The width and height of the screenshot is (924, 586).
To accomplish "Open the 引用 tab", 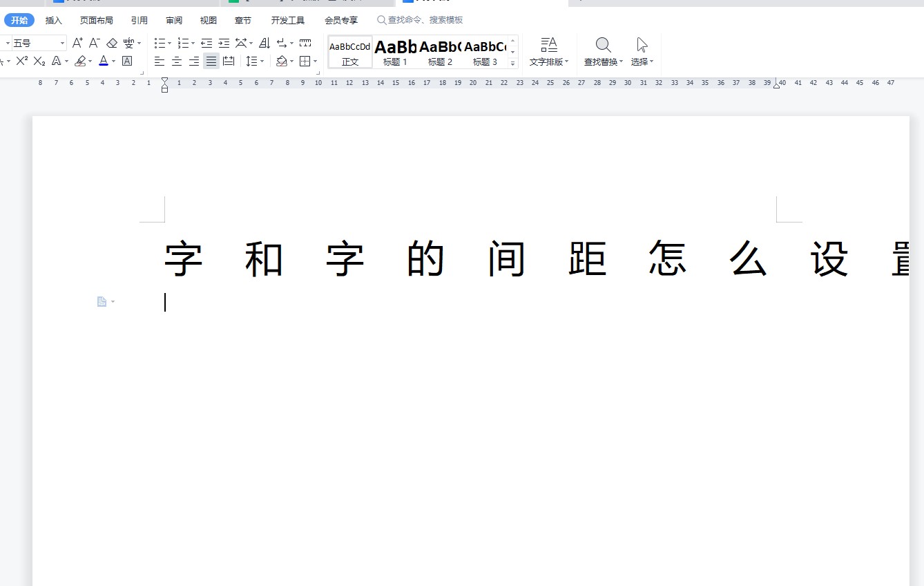I will [139, 20].
